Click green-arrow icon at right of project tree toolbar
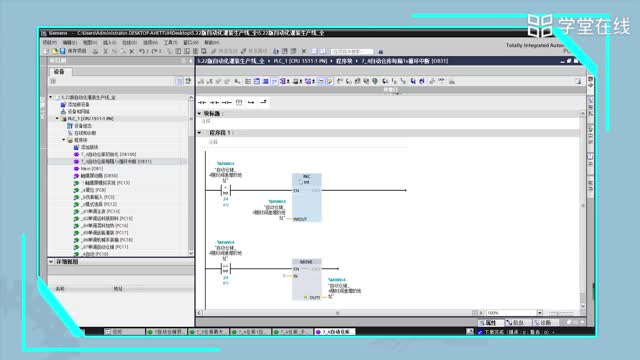The image size is (640, 360). pos(188,81)
